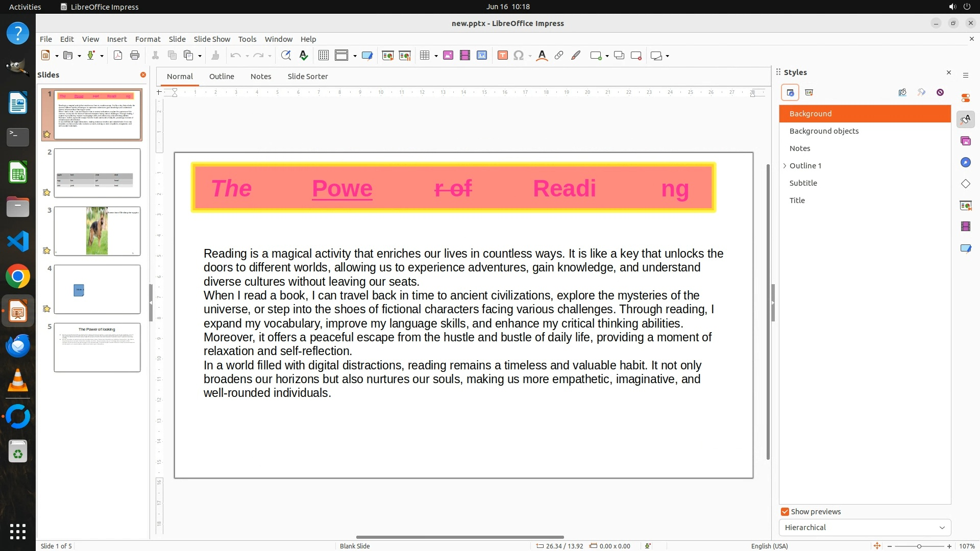Switch to Drawing Styles in the Styles panel

(790, 92)
